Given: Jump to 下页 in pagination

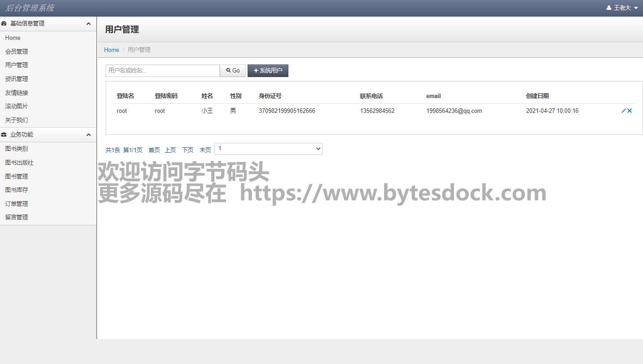Looking at the screenshot, I should 188,150.
